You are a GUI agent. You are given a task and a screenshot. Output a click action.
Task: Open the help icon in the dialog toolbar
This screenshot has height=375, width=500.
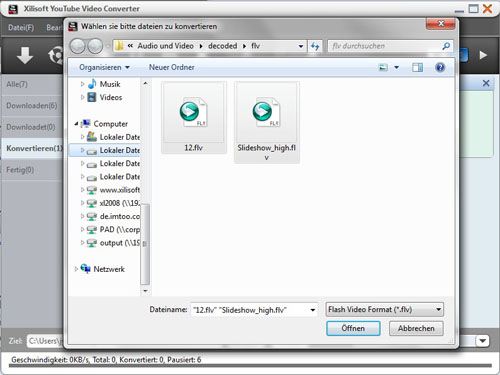coord(440,68)
